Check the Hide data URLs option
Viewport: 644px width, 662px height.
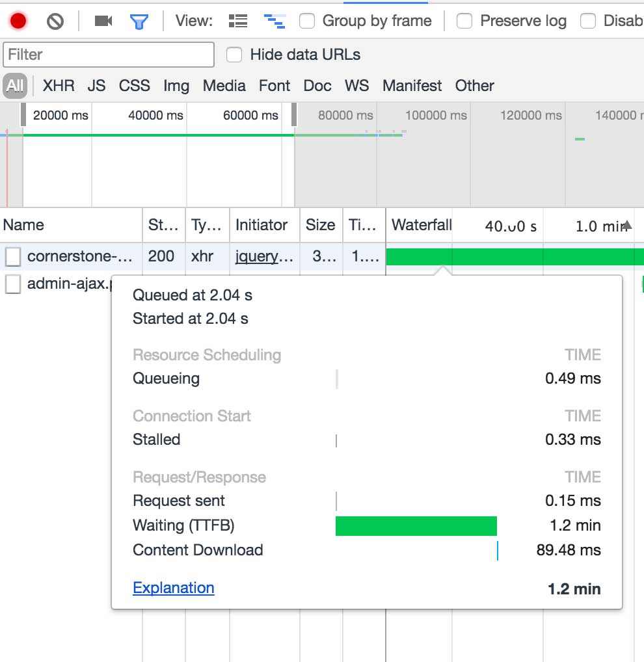coord(234,55)
